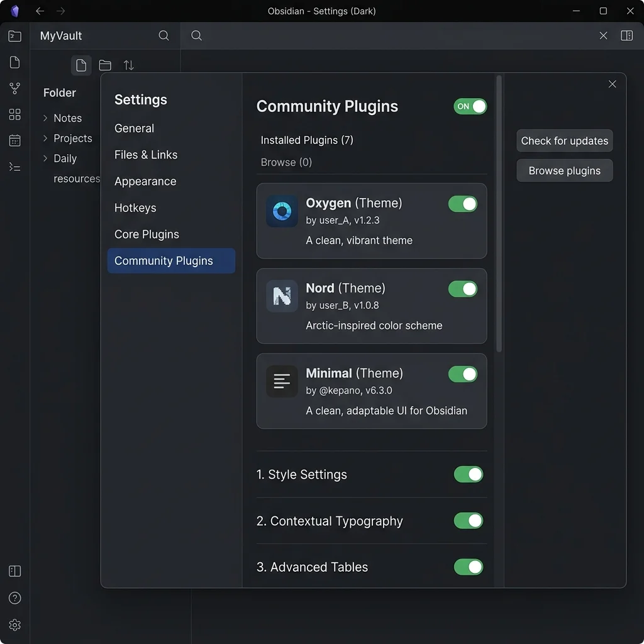Screen dimensions: 644x644
Task: Maximize the Obsidian window
Action: pyautogui.click(x=603, y=11)
